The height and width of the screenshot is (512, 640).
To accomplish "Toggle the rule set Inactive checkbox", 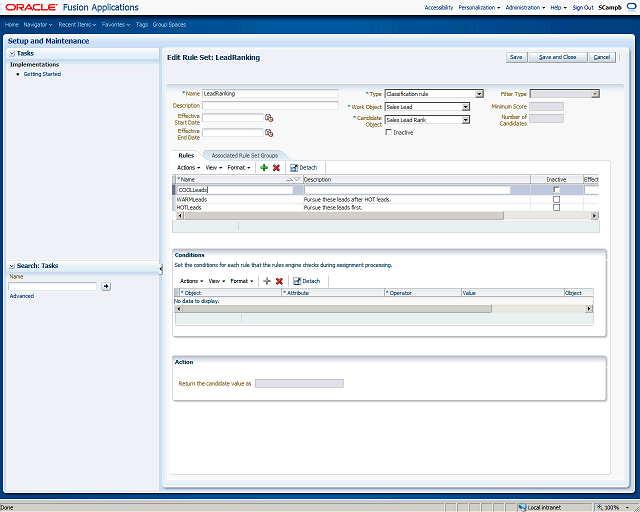I will [x=389, y=132].
